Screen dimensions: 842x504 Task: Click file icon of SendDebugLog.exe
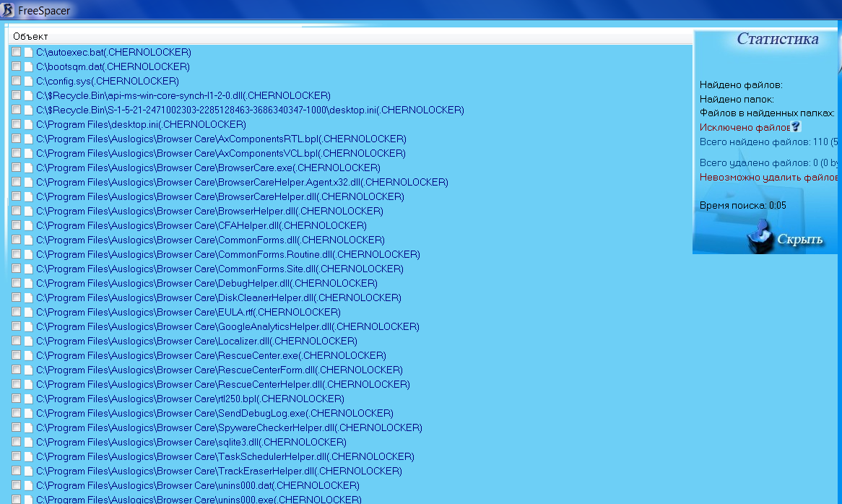pos(28,413)
